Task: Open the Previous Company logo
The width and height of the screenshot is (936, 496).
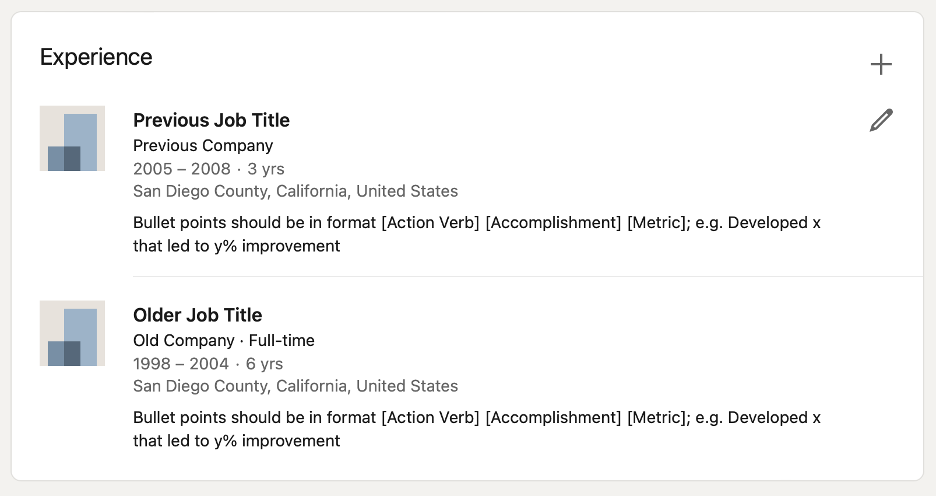Action: (x=72, y=138)
